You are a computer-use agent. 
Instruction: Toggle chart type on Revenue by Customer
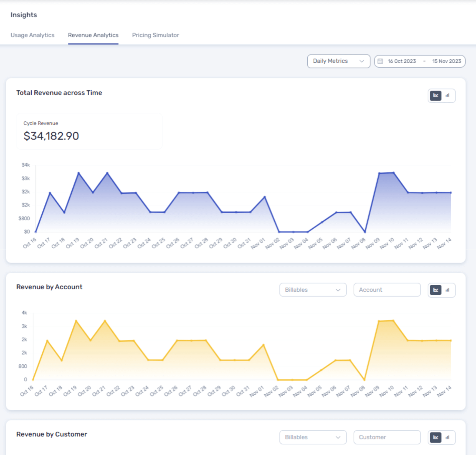coord(447,437)
